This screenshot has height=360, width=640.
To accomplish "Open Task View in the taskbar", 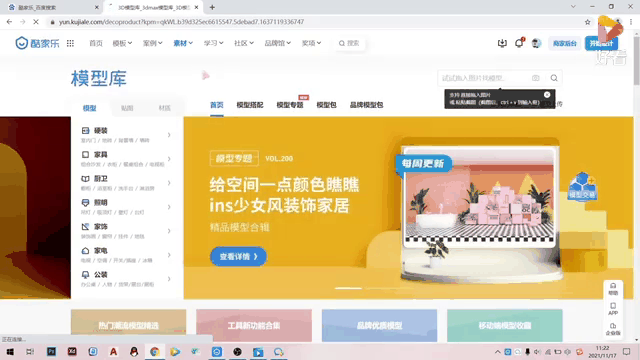I will click(x=30, y=352).
